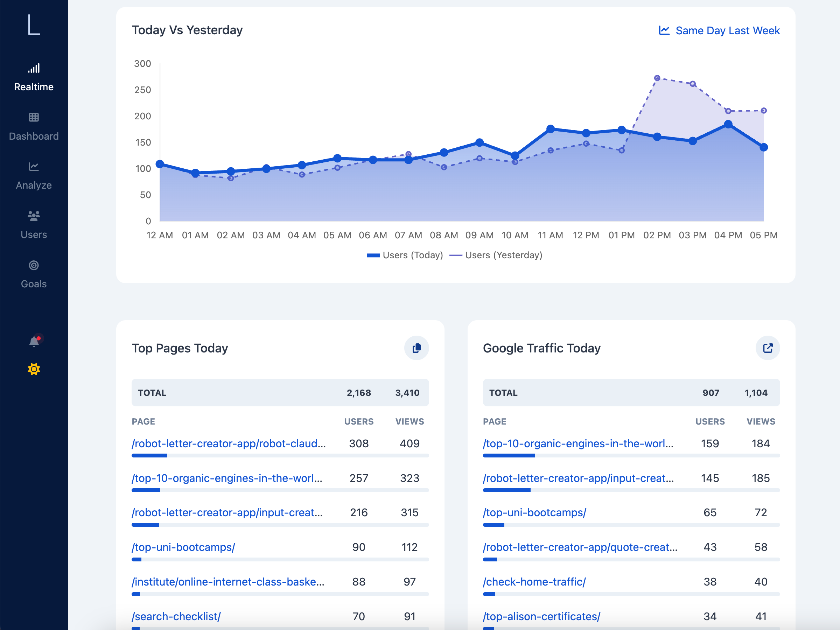Image resolution: width=840 pixels, height=630 pixels.
Task: Select Realtime menu label
Action: point(34,87)
